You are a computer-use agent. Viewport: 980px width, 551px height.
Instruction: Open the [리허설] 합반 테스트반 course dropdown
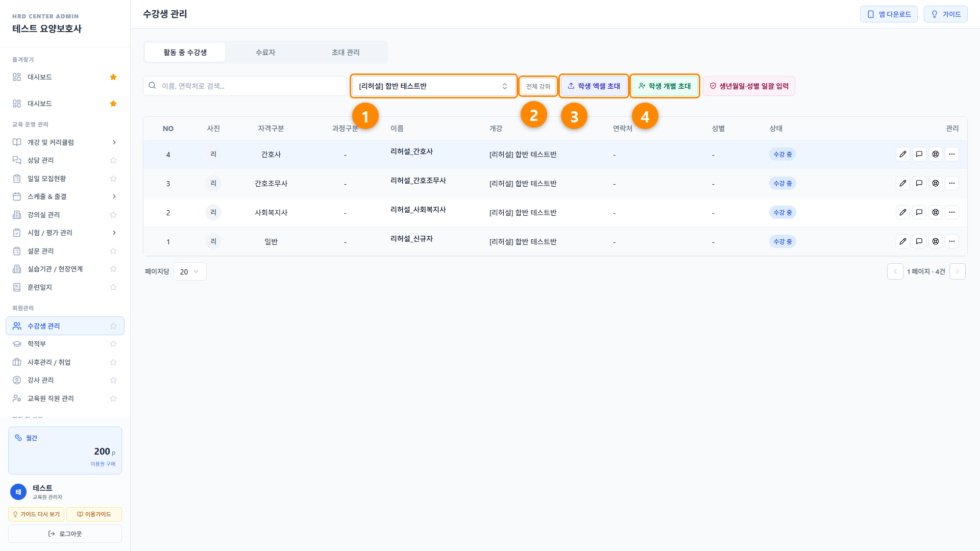(x=433, y=86)
